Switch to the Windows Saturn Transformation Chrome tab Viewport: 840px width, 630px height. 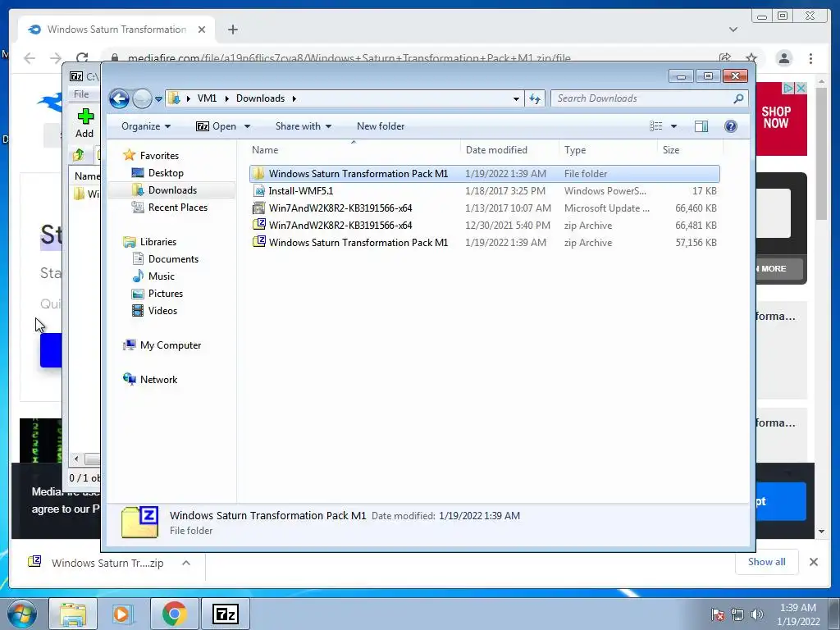click(x=116, y=30)
